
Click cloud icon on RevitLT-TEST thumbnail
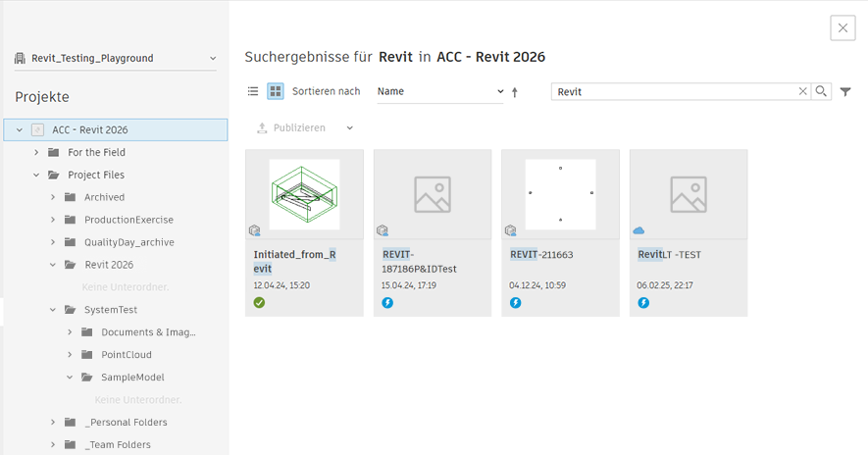pyautogui.click(x=639, y=230)
